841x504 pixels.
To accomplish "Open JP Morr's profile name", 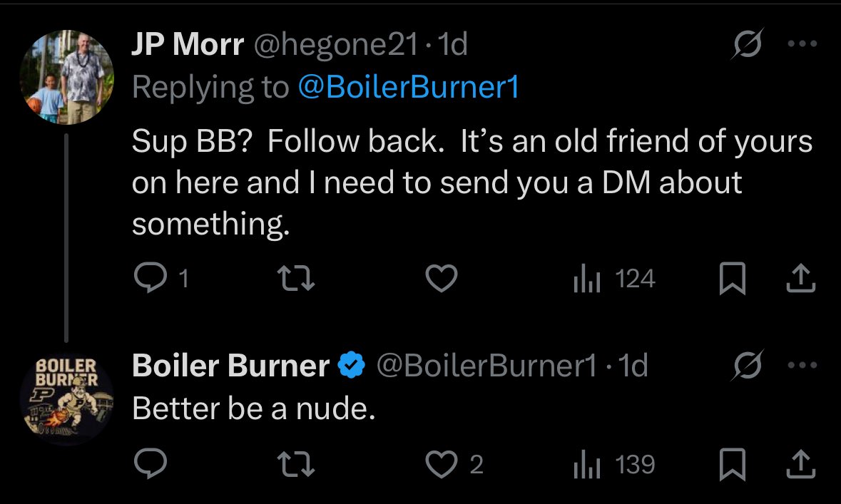I will [x=188, y=44].
